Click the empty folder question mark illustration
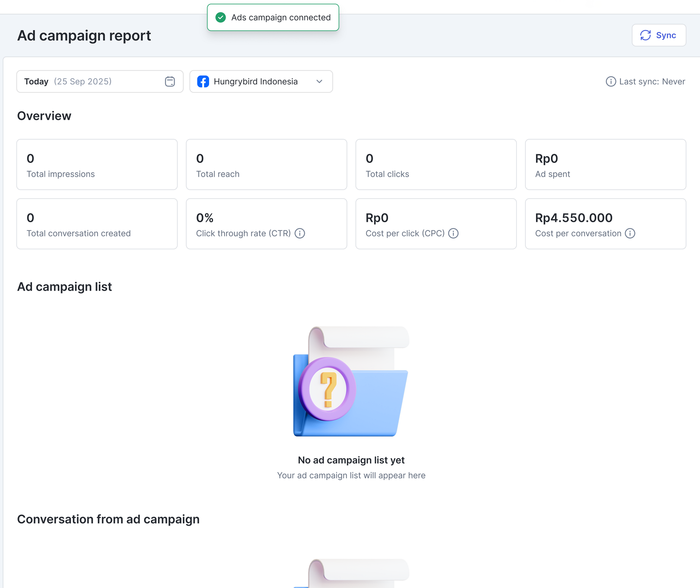 [x=351, y=382]
